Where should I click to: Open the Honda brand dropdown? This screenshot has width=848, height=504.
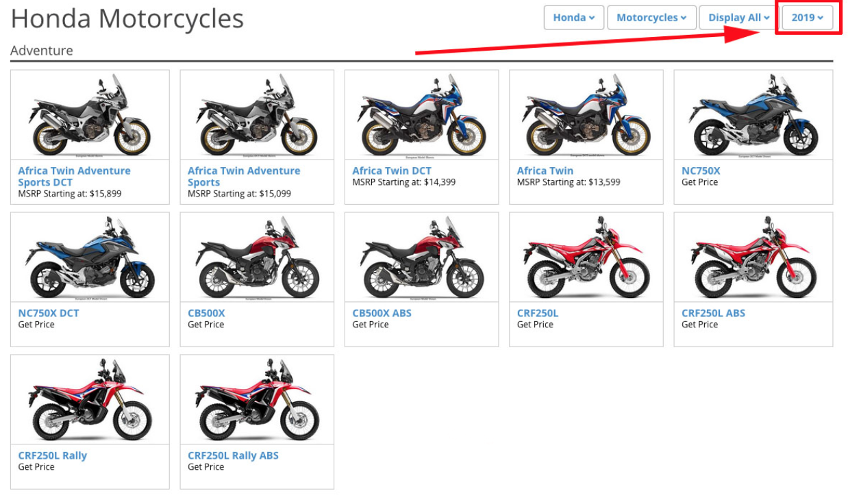coord(574,18)
